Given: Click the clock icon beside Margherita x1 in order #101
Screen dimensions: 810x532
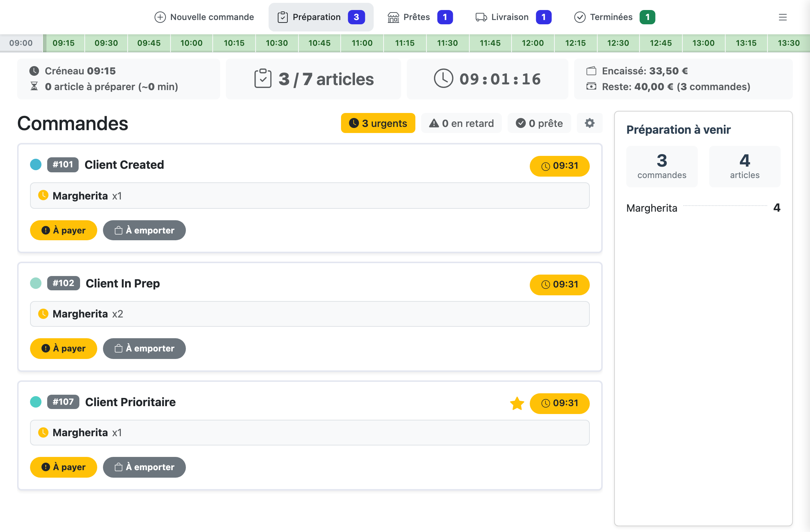Looking at the screenshot, I should click(43, 195).
